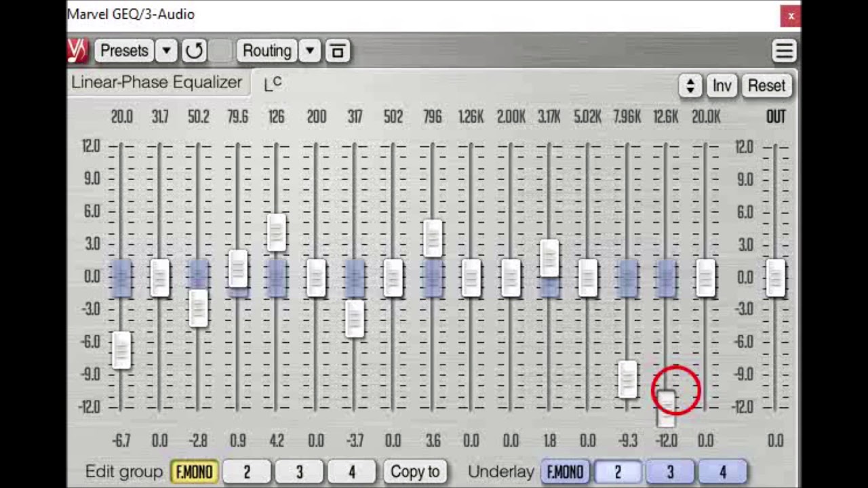This screenshot has height=488, width=868.
Task: Click the 1.8 gain value under 3.17K
Action: point(549,441)
